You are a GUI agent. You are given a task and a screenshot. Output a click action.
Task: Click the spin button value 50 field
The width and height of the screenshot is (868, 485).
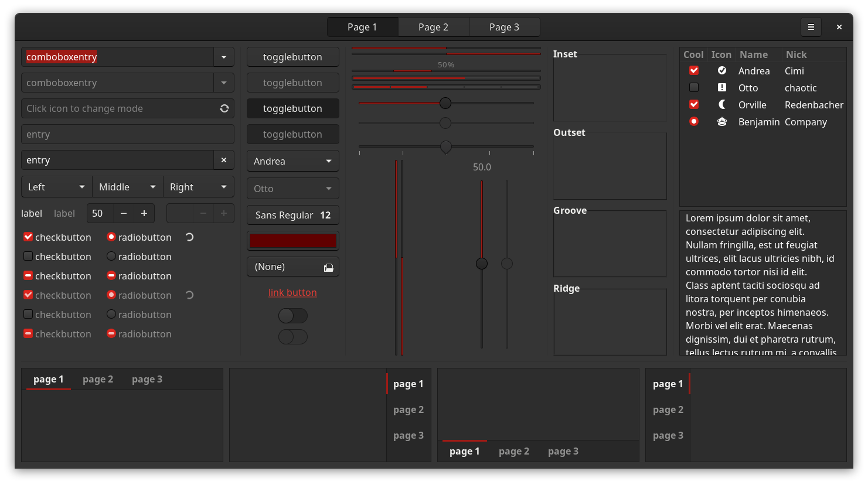click(100, 213)
